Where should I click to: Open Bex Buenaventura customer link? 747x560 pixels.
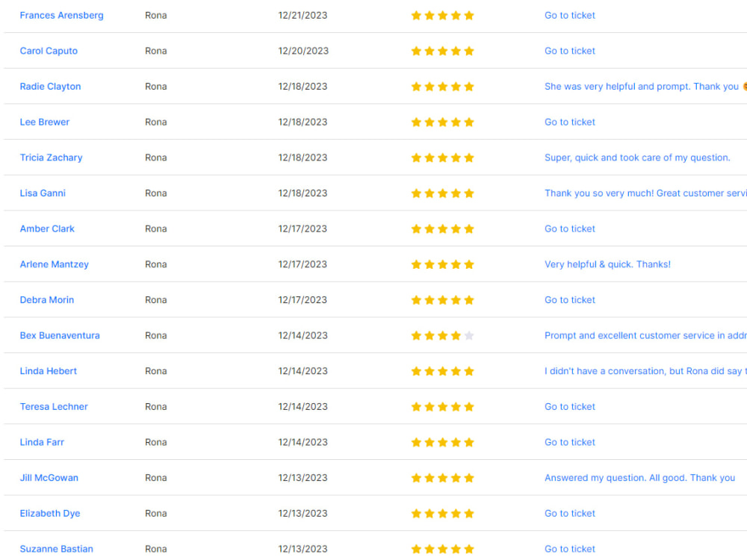click(60, 336)
